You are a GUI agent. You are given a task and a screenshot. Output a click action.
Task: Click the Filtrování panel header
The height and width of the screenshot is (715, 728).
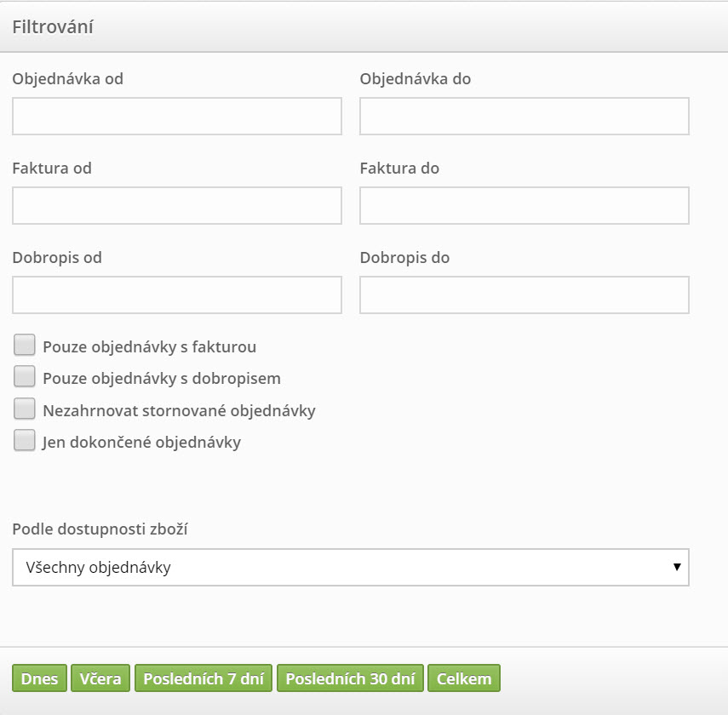(364, 27)
